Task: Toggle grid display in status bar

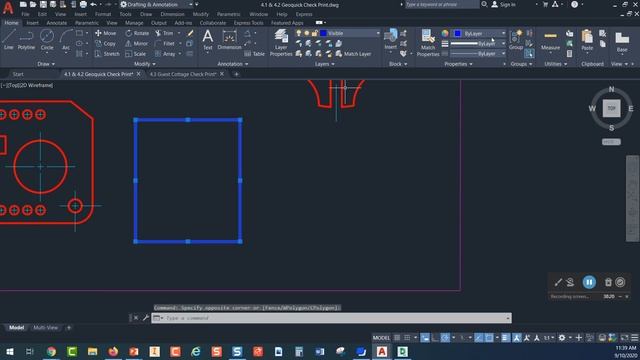Action: (397, 338)
